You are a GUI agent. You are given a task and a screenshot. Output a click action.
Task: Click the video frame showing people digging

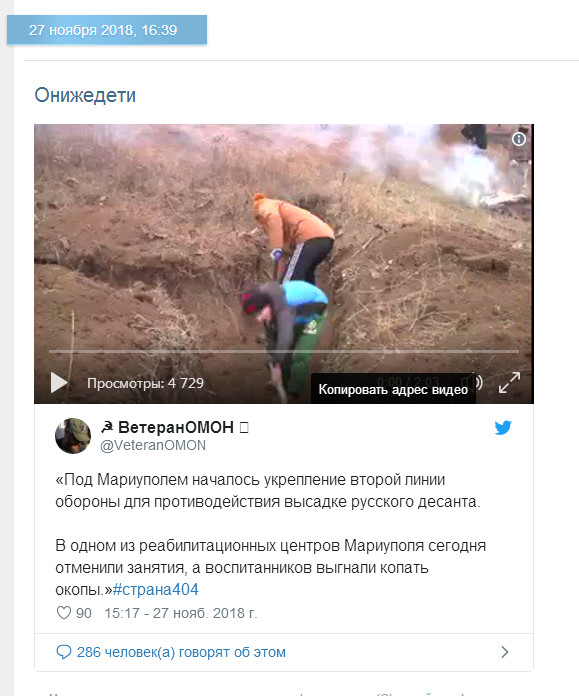tap(284, 249)
